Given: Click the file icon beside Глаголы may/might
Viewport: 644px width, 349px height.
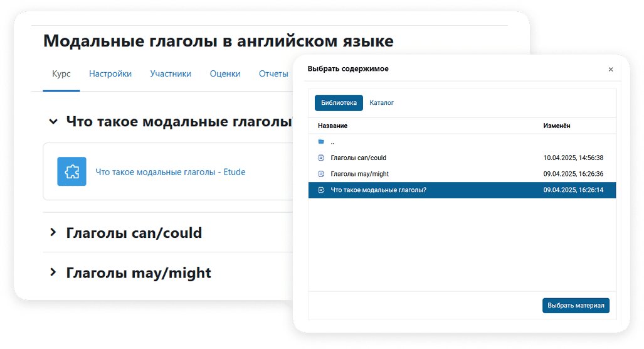Looking at the screenshot, I should pos(321,174).
